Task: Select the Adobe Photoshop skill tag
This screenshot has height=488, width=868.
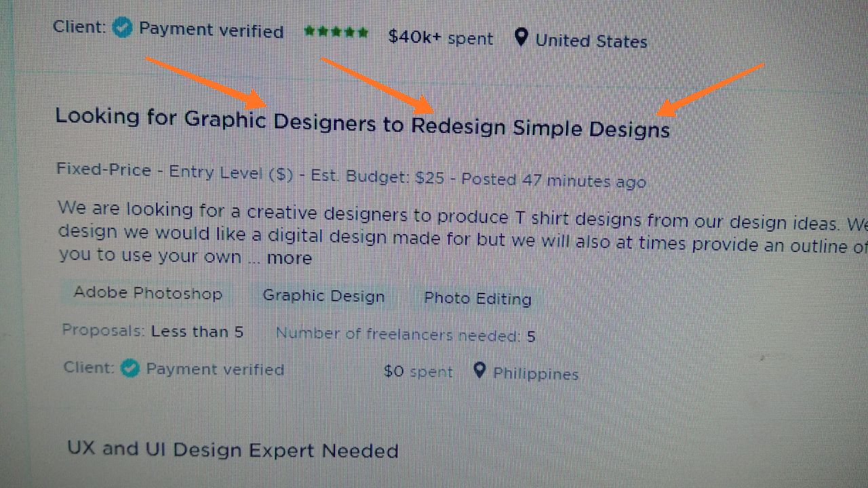Action: coord(148,293)
